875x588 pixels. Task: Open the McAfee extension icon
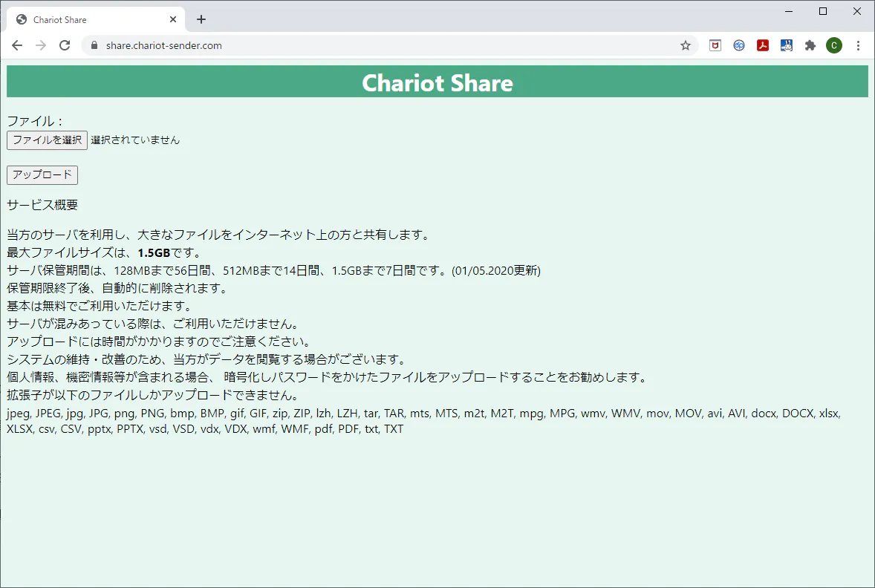pyautogui.click(x=715, y=45)
